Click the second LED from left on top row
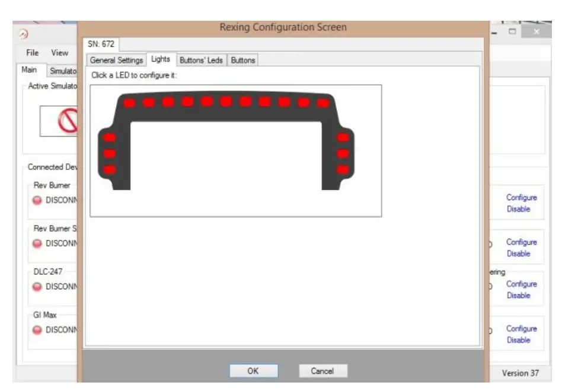 tap(149, 102)
